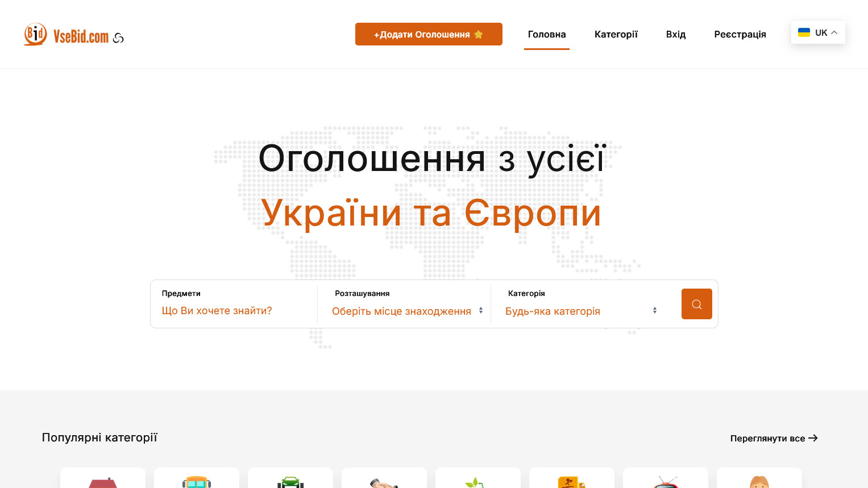
Task: Click the +Додати Оголошення button
Action: (429, 34)
